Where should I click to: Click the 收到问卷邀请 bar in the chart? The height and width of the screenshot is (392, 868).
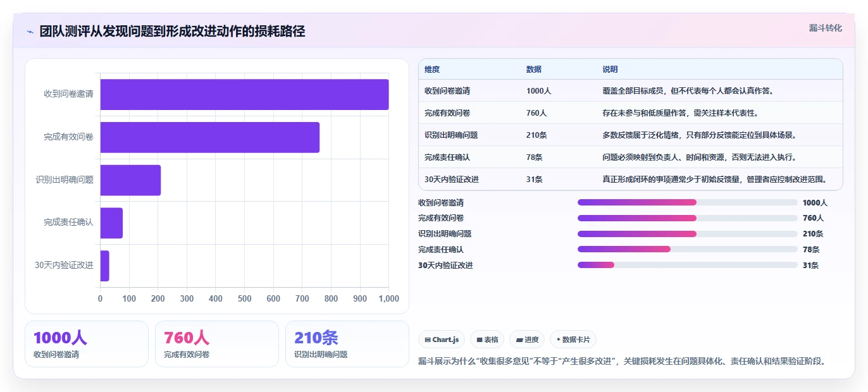244,94
